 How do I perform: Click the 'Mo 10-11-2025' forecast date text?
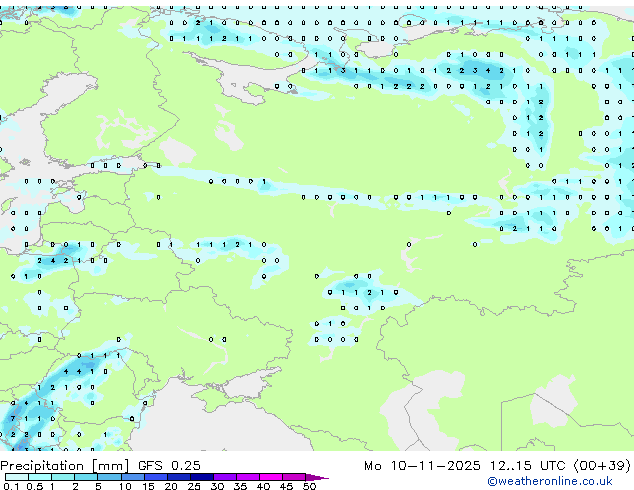tap(422, 466)
